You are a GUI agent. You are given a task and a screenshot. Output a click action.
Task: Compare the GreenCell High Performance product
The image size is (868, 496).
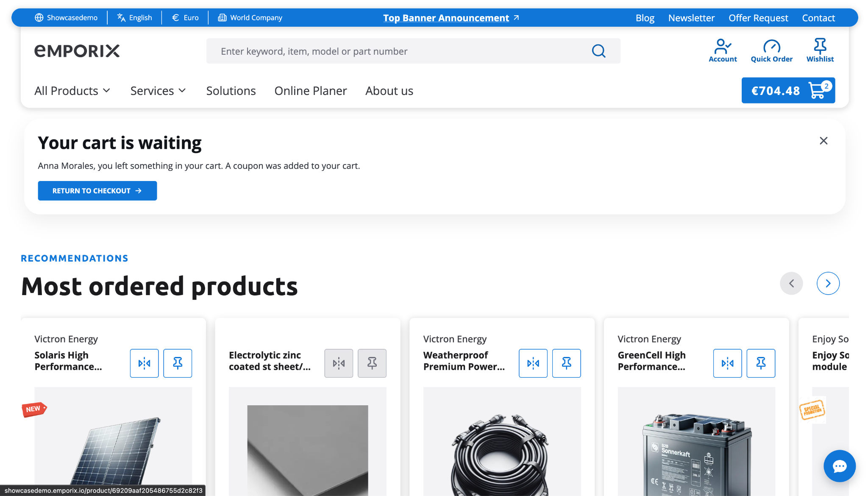(x=727, y=363)
